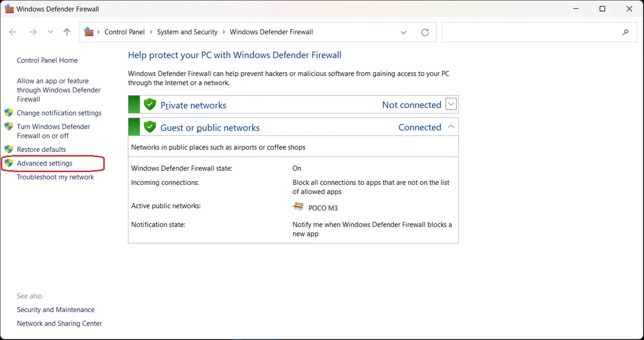Click the shield icon next to Restore defaults
Viewport: 644px width, 340px height.
[x=9, y=149]
